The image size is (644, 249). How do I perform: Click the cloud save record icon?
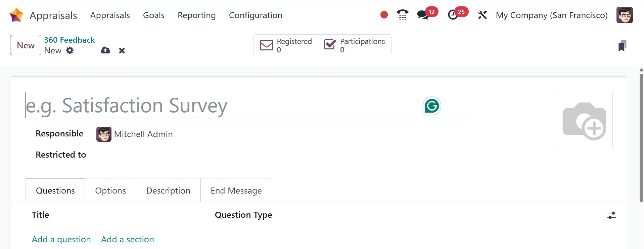105,50
